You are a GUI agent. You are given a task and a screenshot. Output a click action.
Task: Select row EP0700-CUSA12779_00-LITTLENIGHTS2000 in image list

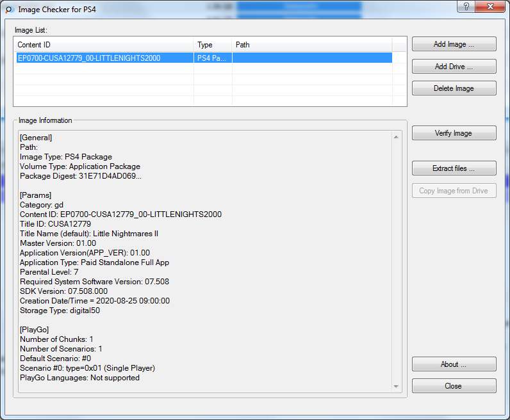click(204, 58)
